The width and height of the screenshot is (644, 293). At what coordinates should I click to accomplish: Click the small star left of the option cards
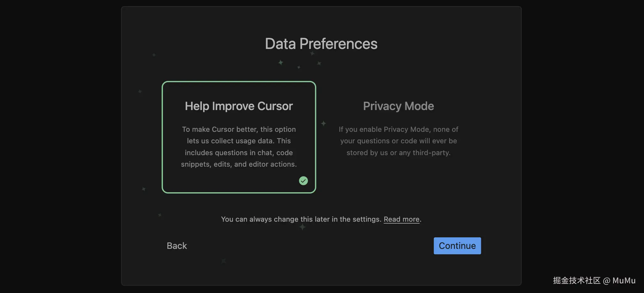coord(140,91)
